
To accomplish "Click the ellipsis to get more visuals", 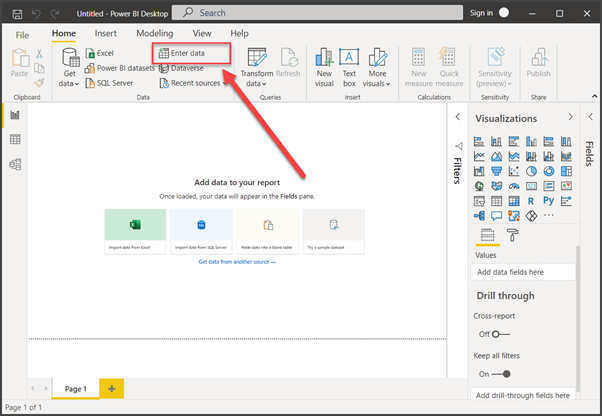I will point(549,215).
